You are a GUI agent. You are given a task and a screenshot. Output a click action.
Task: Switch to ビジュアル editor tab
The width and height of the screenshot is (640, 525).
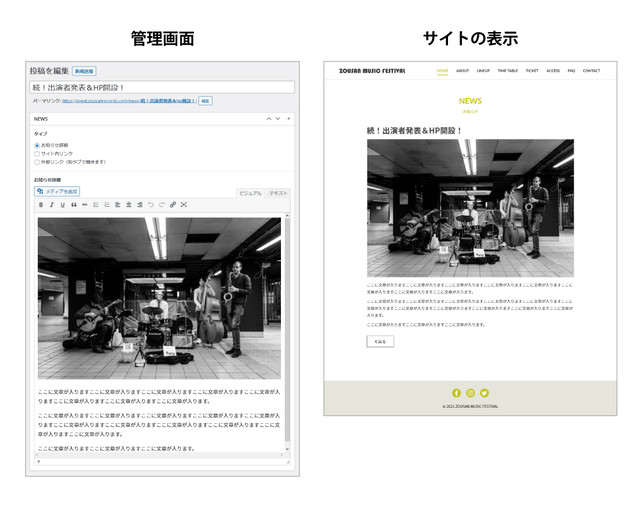pyautogui.click(x=250, y=193)
